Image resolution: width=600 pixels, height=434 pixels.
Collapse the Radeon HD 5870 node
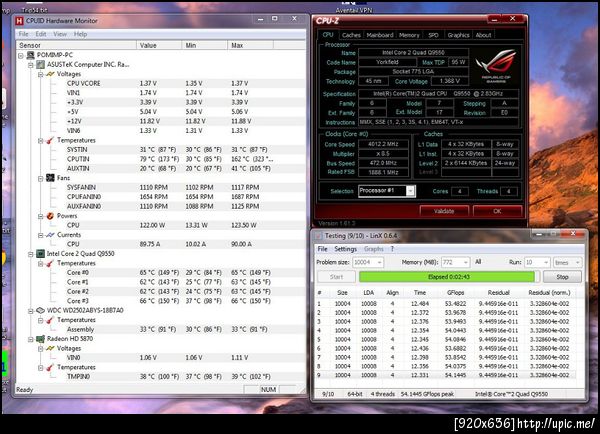tap(31, 339)
